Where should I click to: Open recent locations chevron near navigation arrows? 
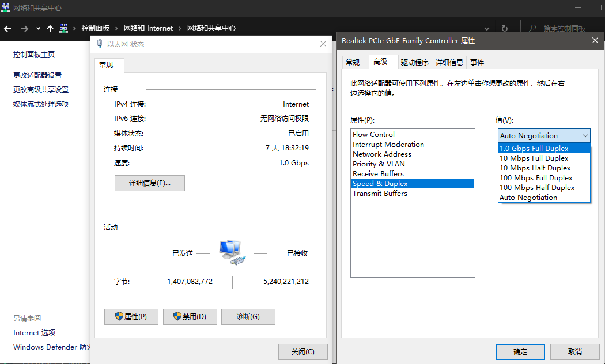pyautogui.click(x=38, y=29)
